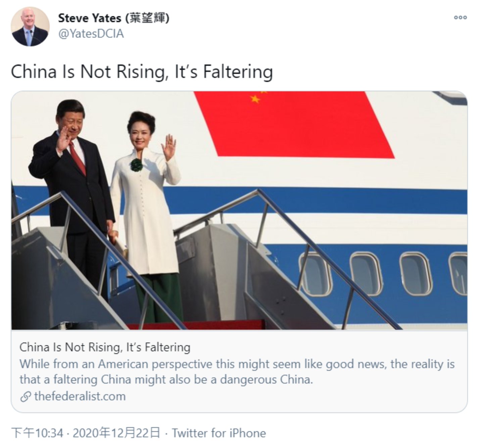Viewport: 480px width, 448px height.
Task: Select the tweet's main headline text
Action: tap(142, 72)
